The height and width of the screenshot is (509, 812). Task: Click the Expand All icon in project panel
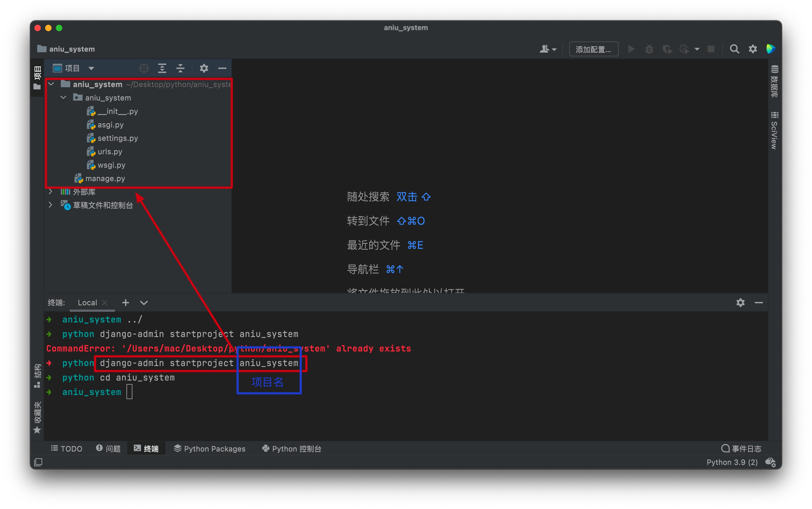pos(162,68)
